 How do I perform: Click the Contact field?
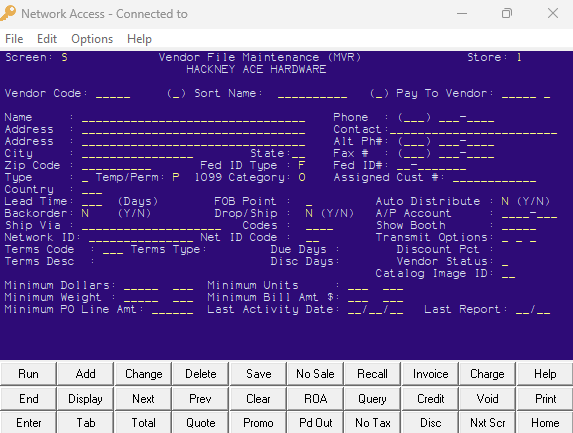tap(474, 130)
